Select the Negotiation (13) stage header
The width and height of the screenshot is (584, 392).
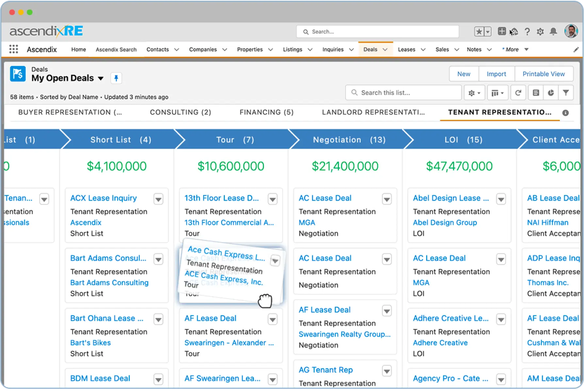point(349,140)
